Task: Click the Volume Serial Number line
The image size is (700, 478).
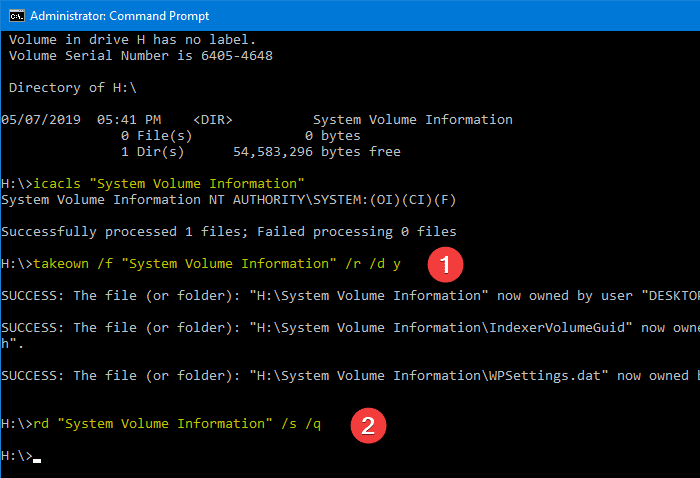Action: [141, 56]
